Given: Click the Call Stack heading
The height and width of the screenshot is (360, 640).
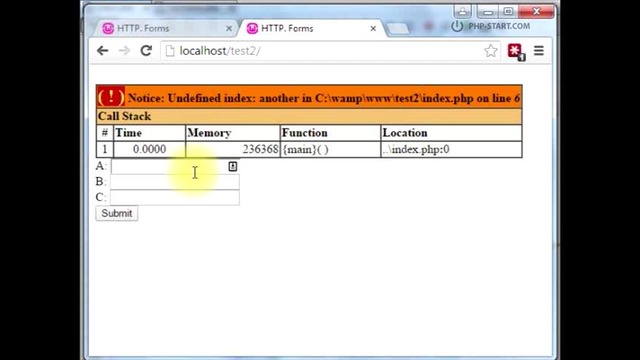Looking at the screenshot, I should coord(124,116).
